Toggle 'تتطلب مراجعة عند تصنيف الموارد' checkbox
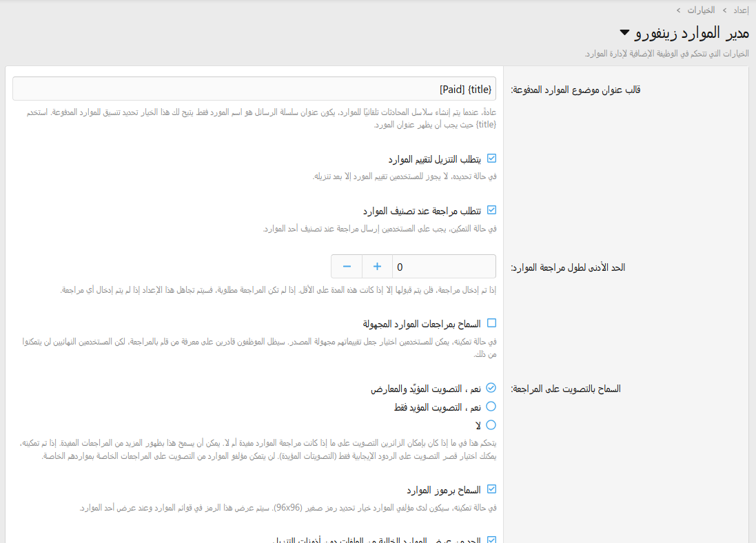 click(x=491, y=210)
